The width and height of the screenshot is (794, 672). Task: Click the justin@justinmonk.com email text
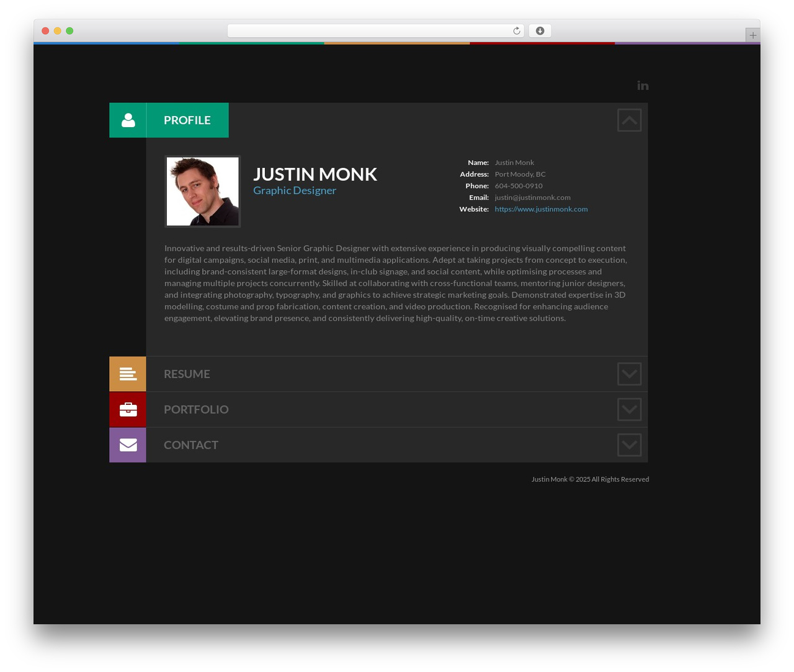click(x=532, y=197)
